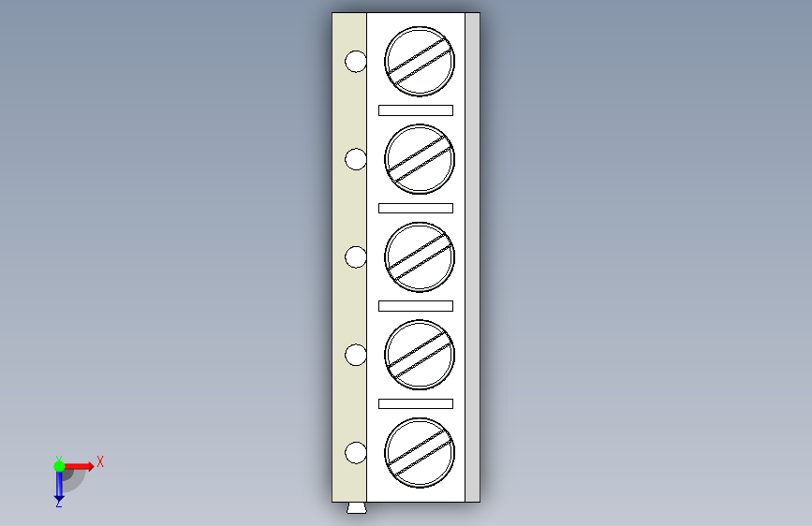Click the small hole beside the bottom screw
The image size is (812, 526).
tap(356, 452)
